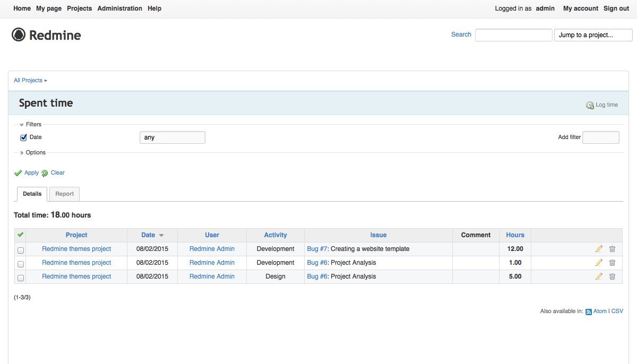
Task: Open the Add filter dropdown
Action: (601, 137)
